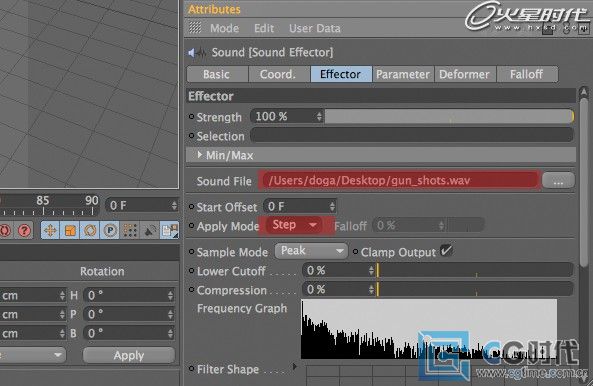Toggle Point Level Animation dots icon

point(130,230)
